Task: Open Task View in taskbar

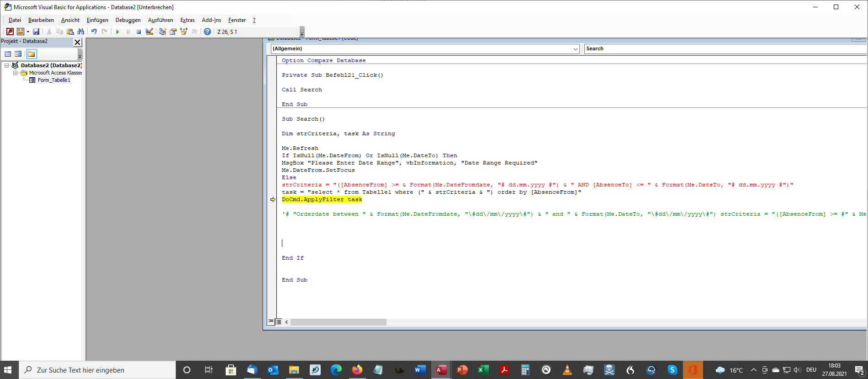Action: (x=208, y=370)
